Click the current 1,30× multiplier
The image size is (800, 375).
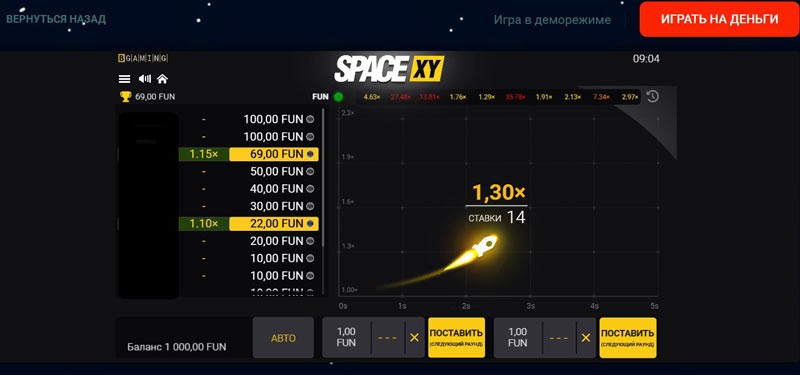[498, 192]
